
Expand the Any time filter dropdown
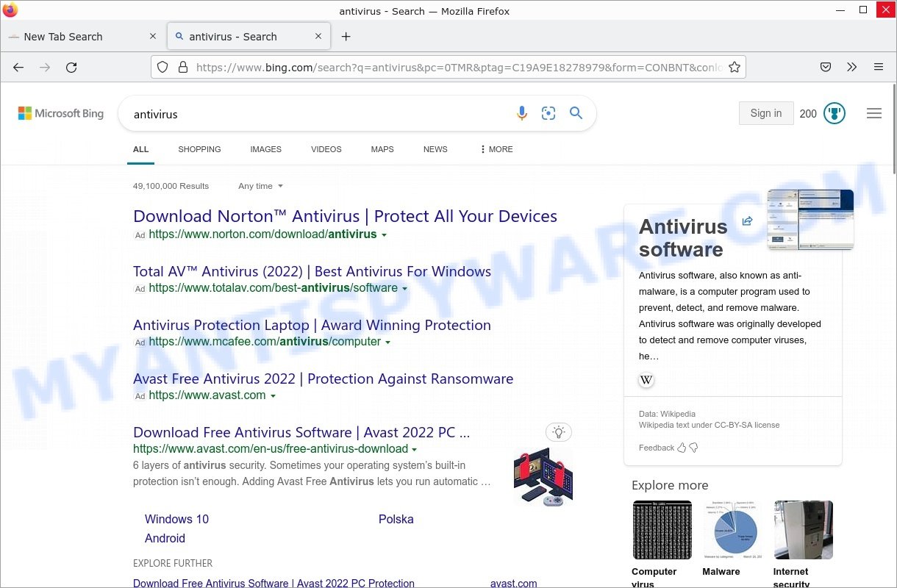pyautogui.click(x=260, y=186)
